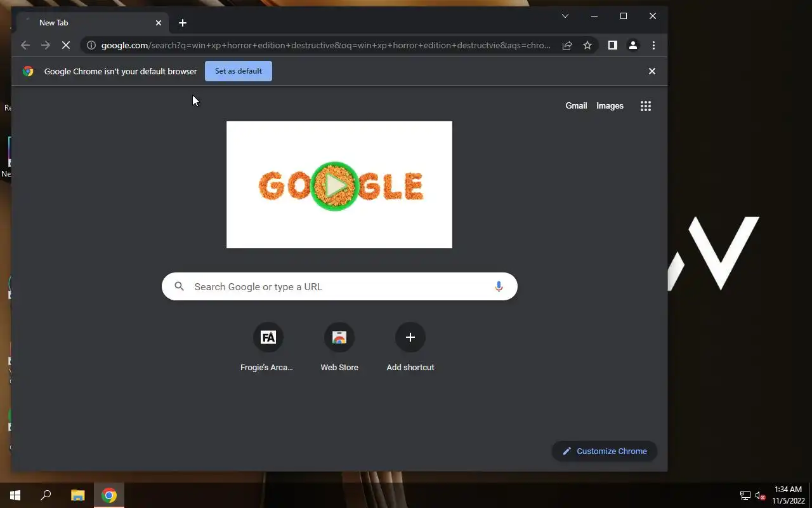Maximize the Chrome window
Screen dimensions: 812x508
coord(623,16)
